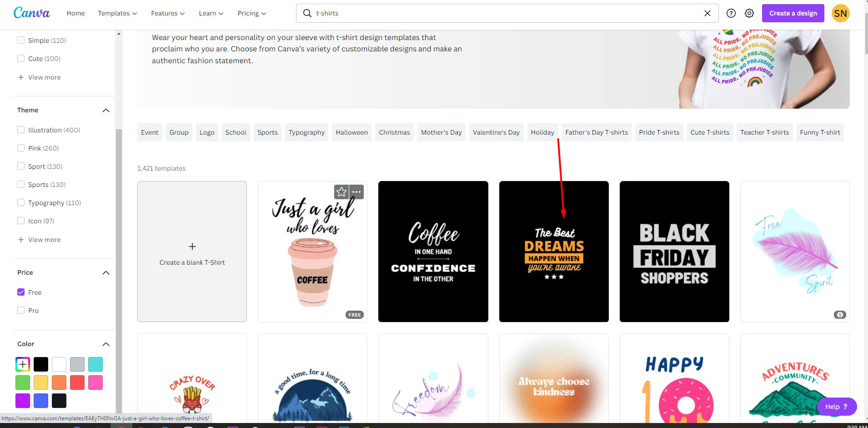Click the search magnifier icon

point(307,13)
